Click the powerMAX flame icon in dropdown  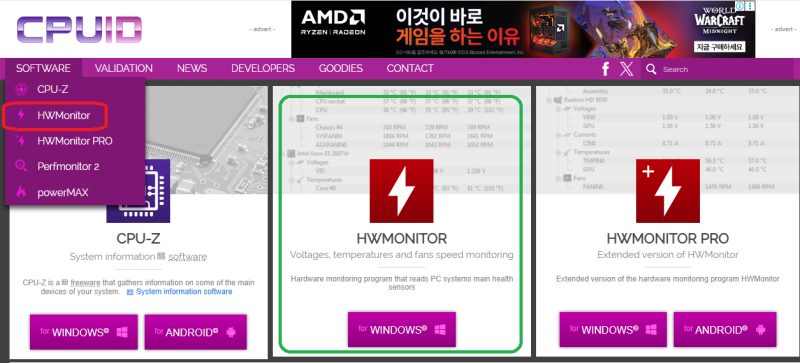(21, 192)
